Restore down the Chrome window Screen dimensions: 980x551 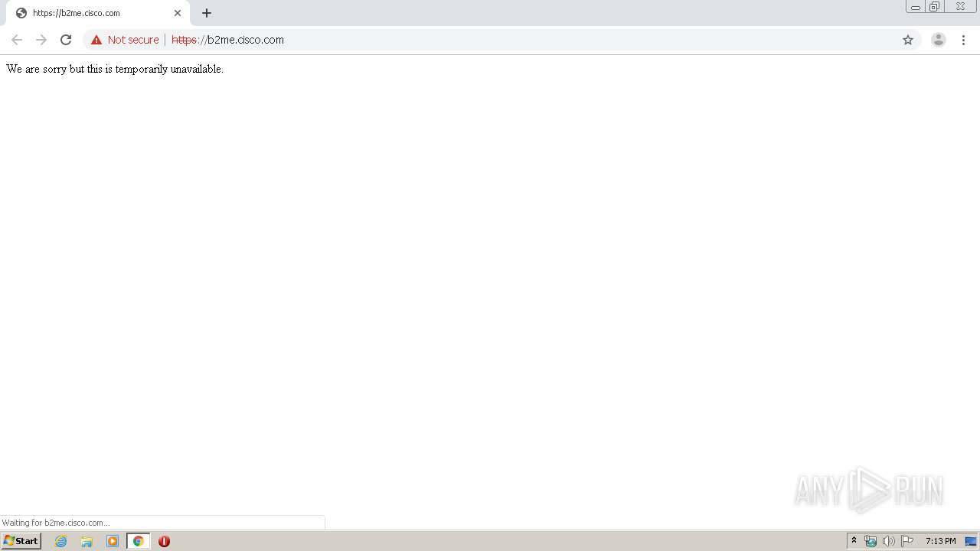[935, 7]
